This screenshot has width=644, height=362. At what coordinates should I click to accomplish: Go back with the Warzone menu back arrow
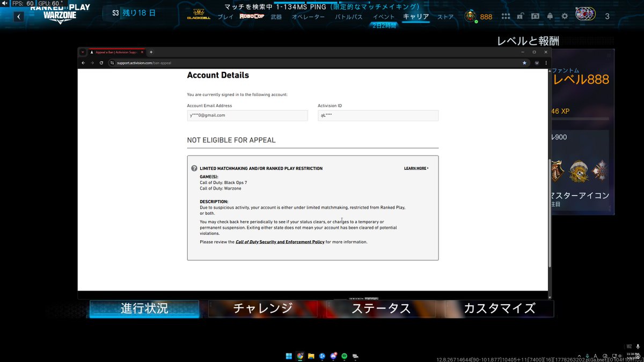(19, 17)
